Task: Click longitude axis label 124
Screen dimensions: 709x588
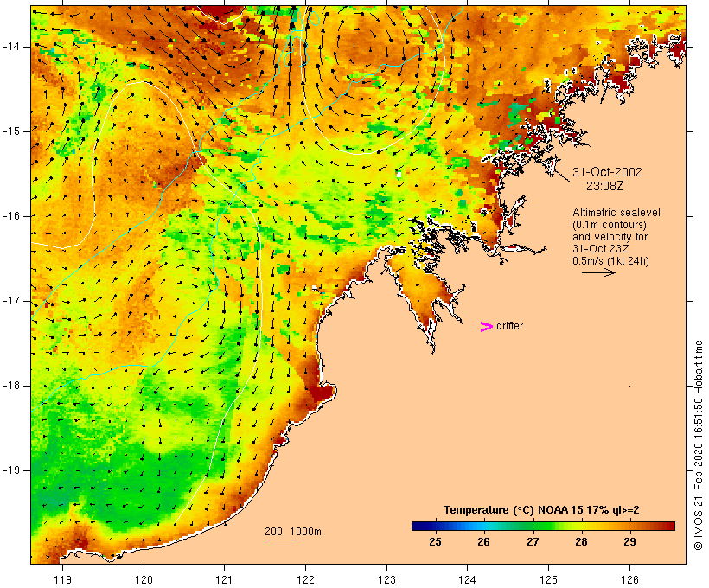Action: click(467, 579)
